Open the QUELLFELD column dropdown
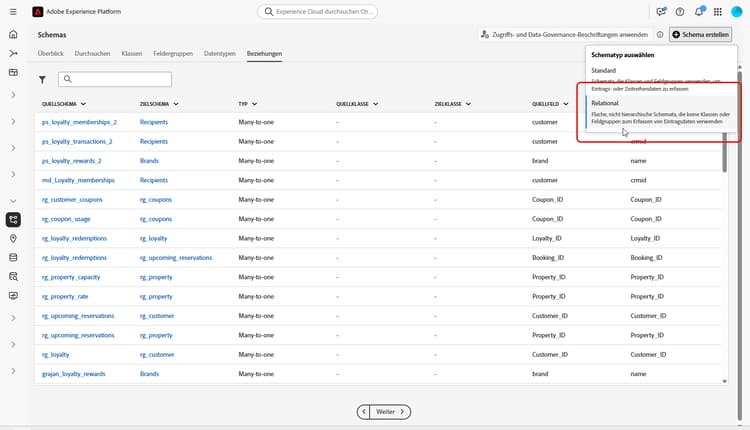Screen dimensions: 750x430 pos(566,104)
